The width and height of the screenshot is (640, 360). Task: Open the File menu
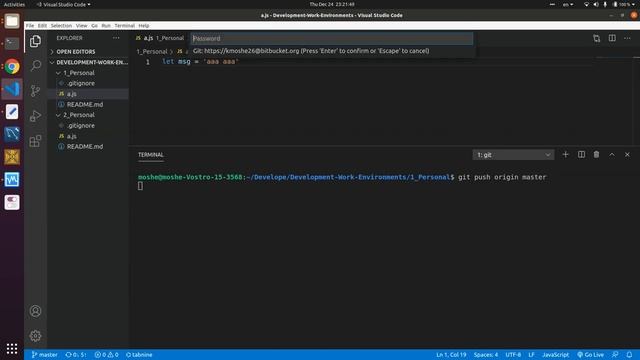[x=30, y=25]
